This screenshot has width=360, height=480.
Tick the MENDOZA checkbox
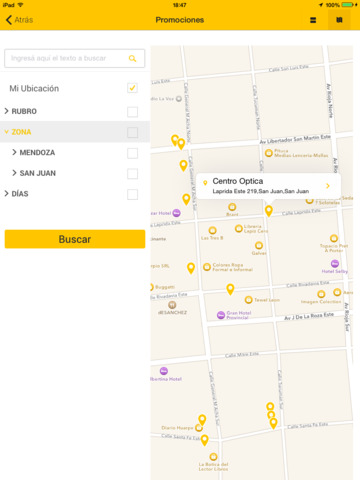point(132,153)
